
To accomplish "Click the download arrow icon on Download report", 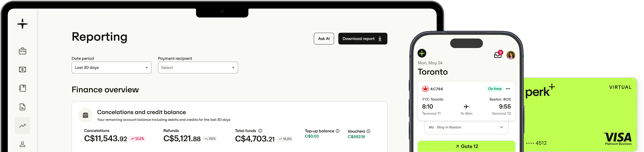I will (380, 39).
